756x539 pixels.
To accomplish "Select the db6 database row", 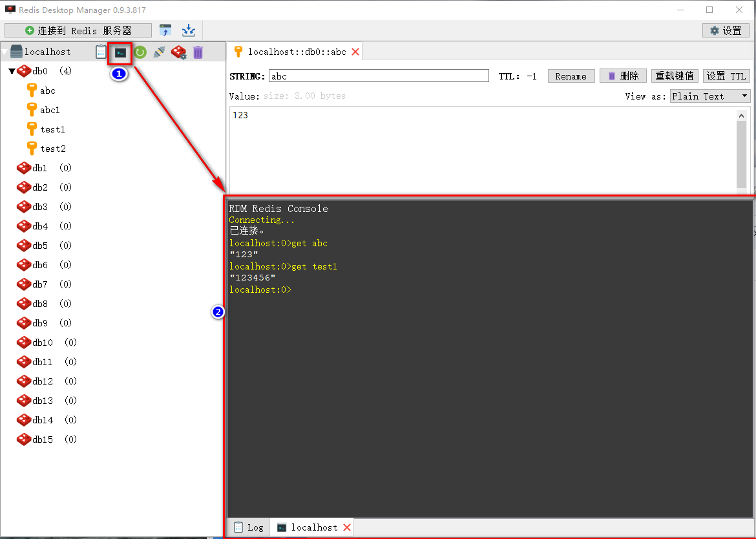I will click(45, 265).
